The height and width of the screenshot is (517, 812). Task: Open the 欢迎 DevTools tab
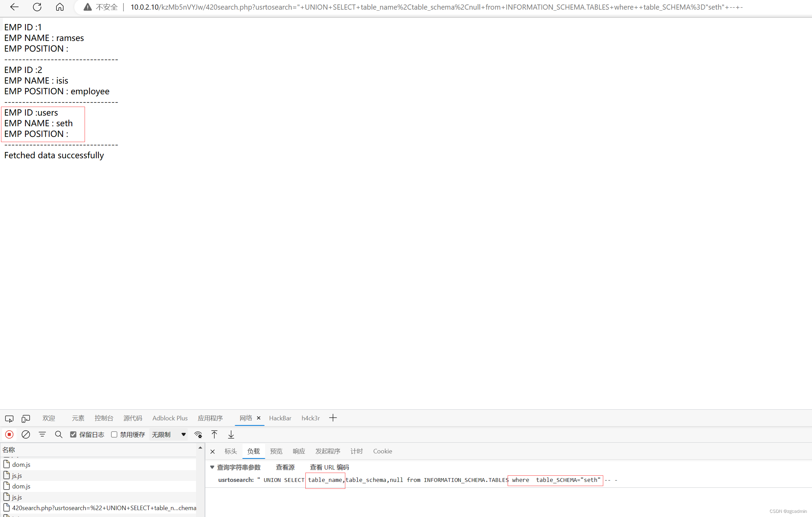(x=49, y=418)
